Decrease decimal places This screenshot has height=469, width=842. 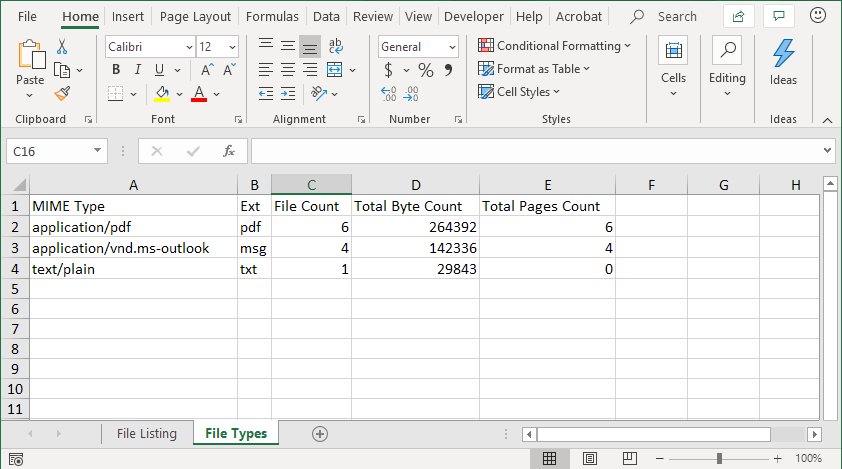click(x=411, y=94)
